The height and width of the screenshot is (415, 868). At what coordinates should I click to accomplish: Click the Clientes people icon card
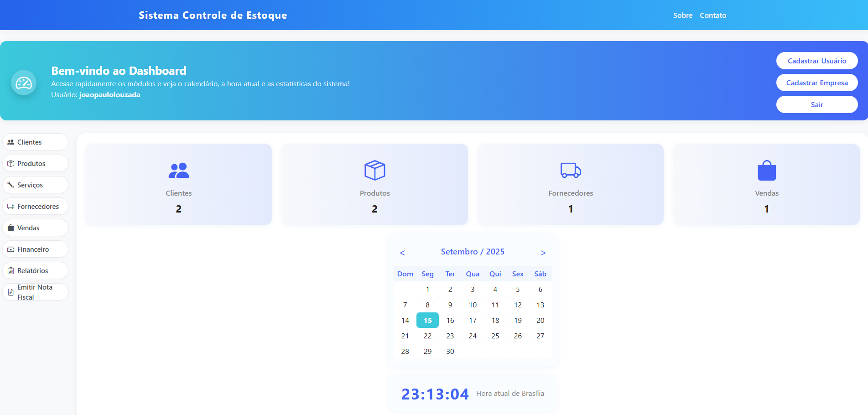(178, 184)
